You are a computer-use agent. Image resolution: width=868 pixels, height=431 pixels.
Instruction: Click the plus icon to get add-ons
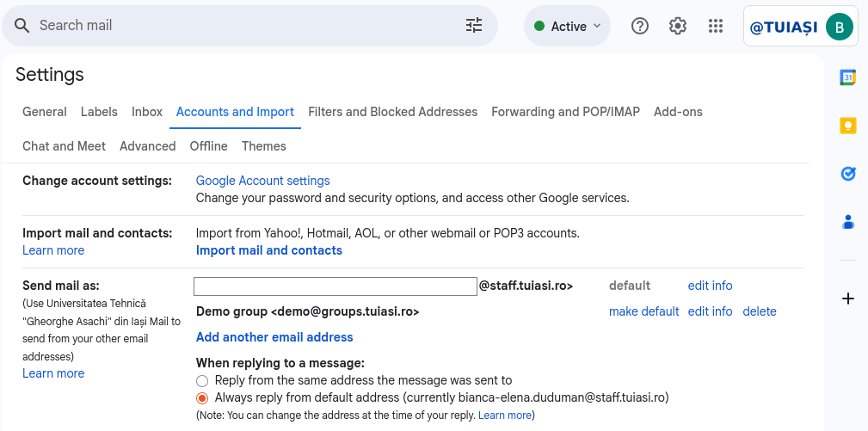click(847, 299)
